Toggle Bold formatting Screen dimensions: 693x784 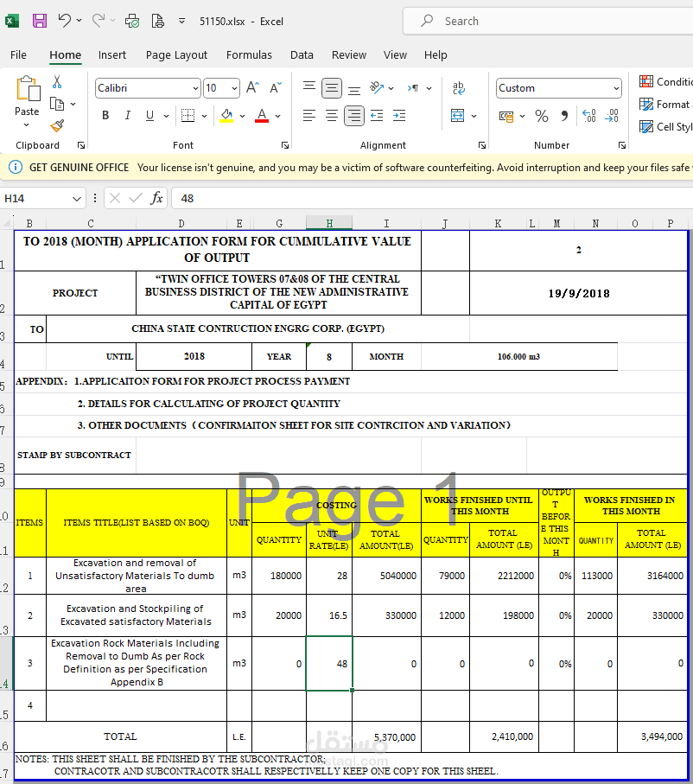105,116
